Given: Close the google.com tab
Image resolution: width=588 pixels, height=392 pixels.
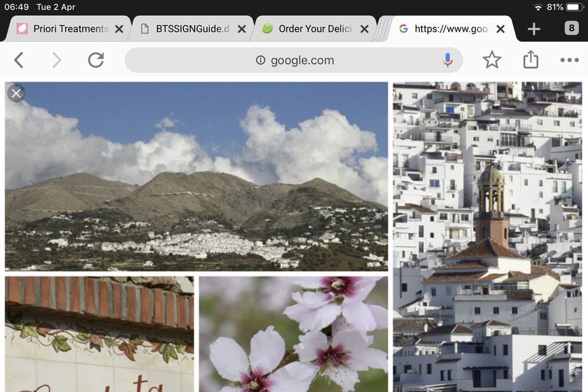Looking at the screenshot, I should [500, 29].
